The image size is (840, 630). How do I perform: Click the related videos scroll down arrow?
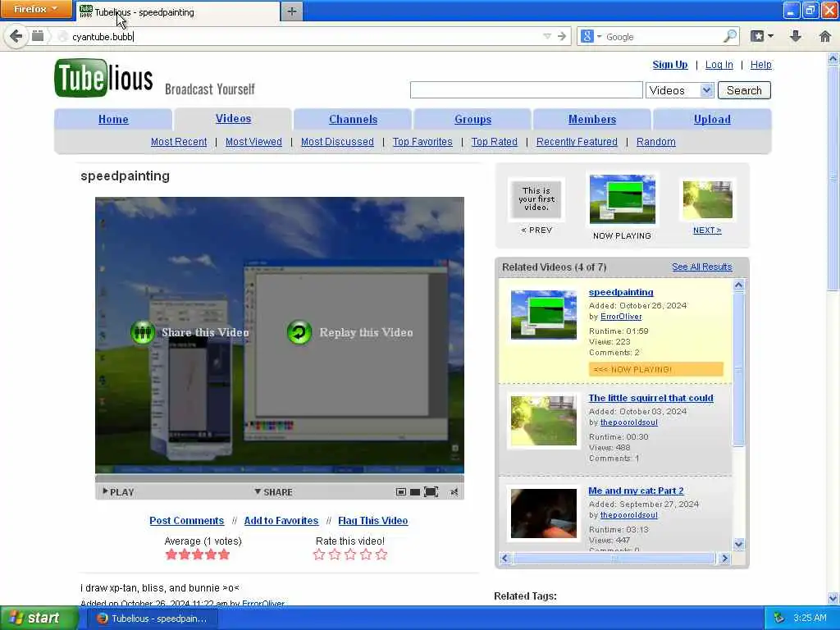point(739,545)
